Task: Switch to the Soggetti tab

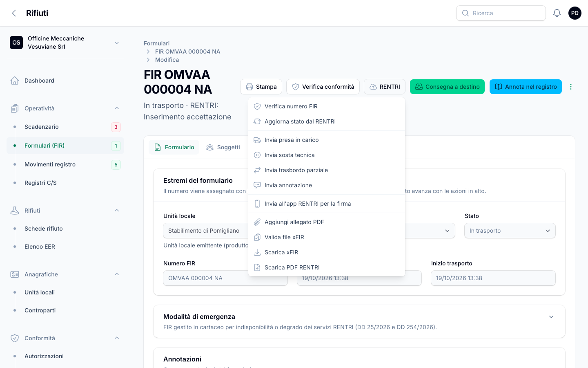Action: point(223,147)
